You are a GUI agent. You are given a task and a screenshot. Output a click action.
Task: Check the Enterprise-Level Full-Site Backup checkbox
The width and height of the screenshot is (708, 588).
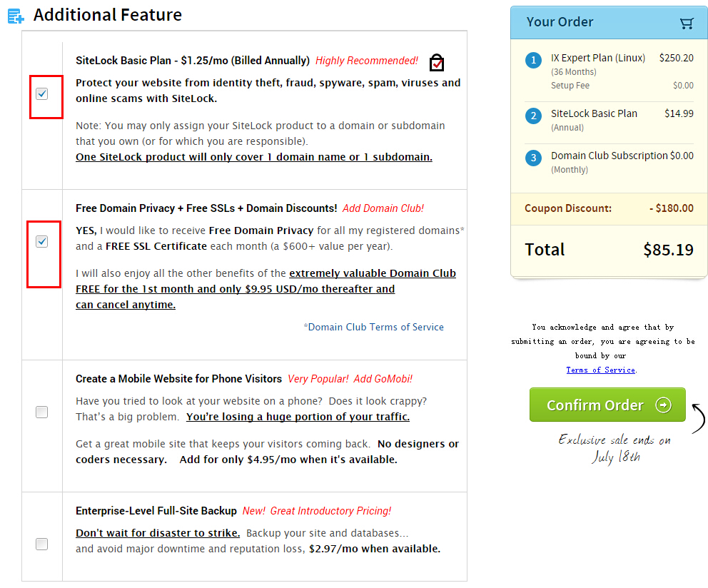(x=41, y=544)
